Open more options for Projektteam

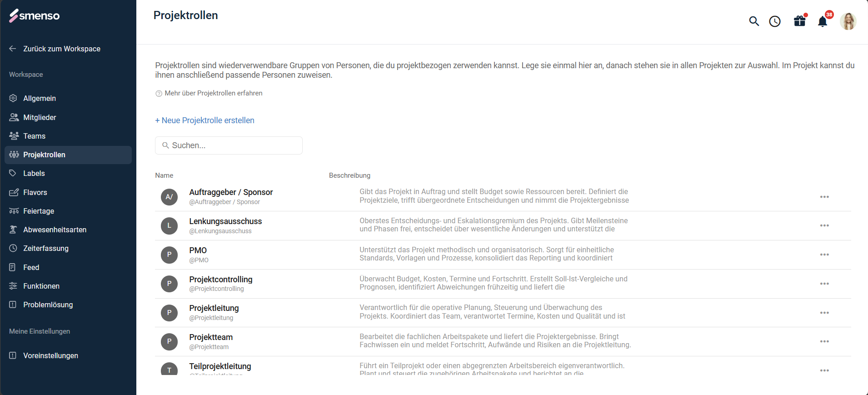[x=824, y=341]
